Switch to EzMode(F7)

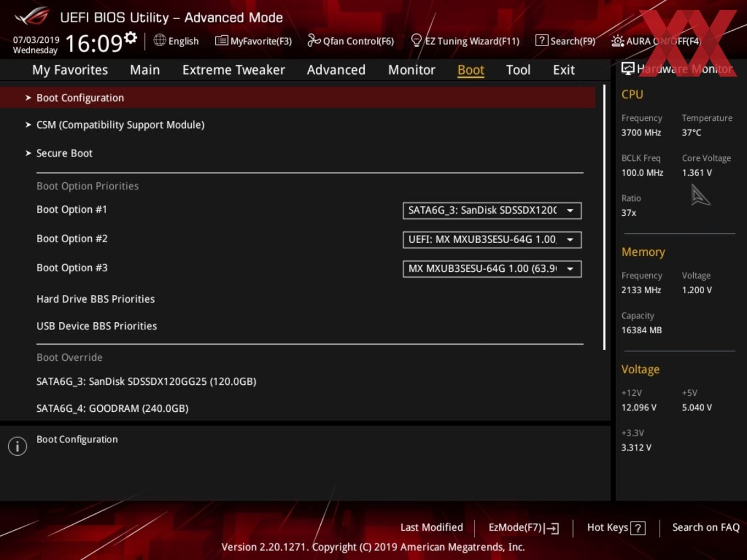(x=515, y=528)
